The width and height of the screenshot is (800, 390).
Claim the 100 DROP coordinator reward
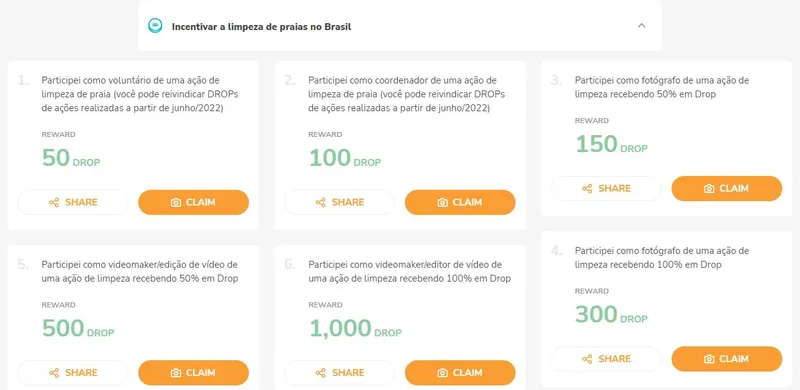point(460,202)
